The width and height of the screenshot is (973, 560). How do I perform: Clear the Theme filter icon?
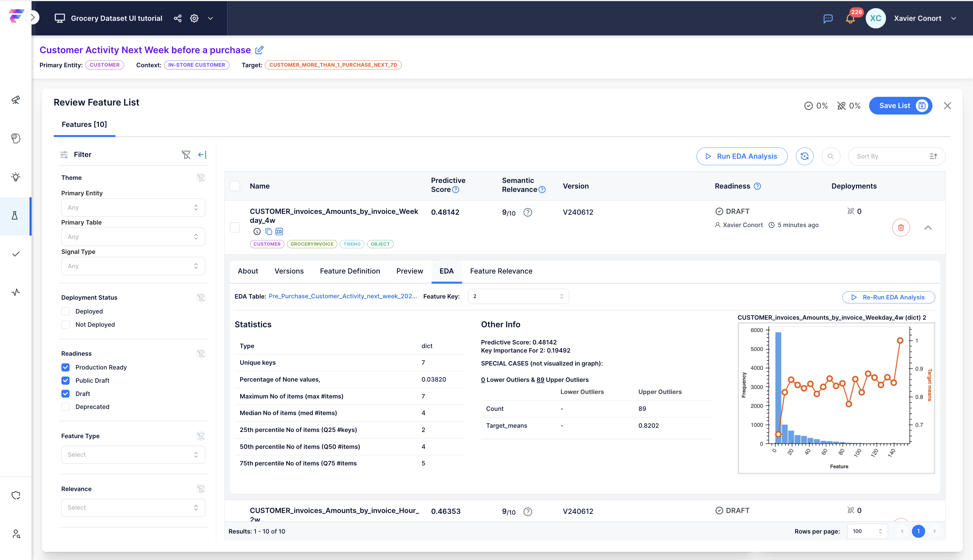pyautogui.click(x=201, y=178)
